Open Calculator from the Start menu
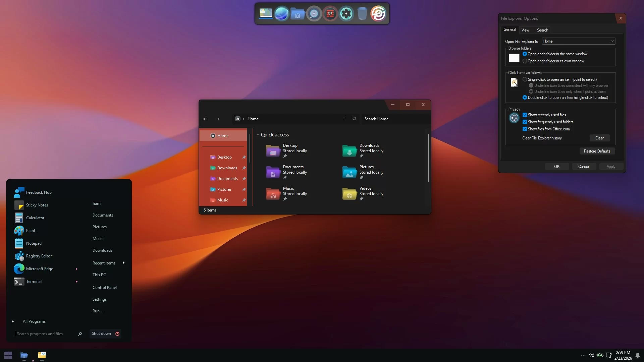Screen dimensions: 644x362 (46, 218)
